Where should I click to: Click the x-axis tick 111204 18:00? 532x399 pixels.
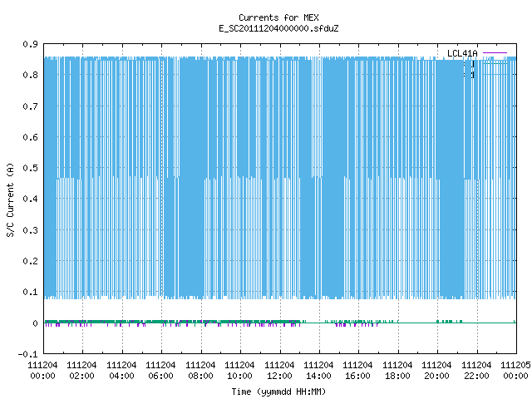397,370
